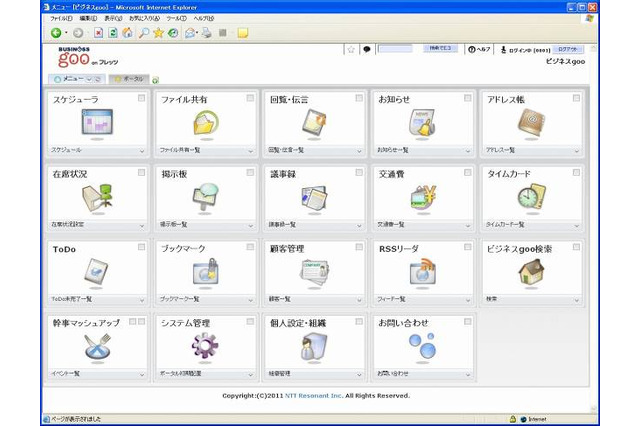Tick the 回覧・伝言 tile checkbox
Viewport: 640px width, 426px height.
point(359,98)
